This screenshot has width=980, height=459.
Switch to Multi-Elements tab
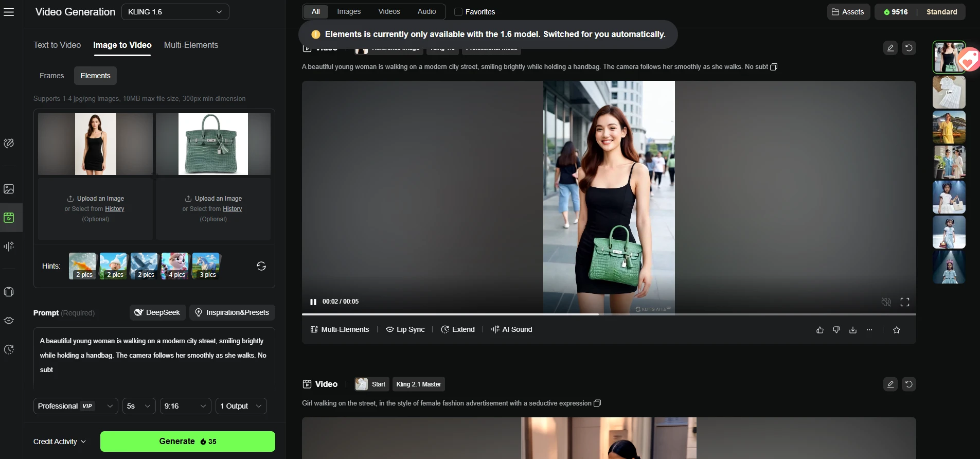pos(191,45)
